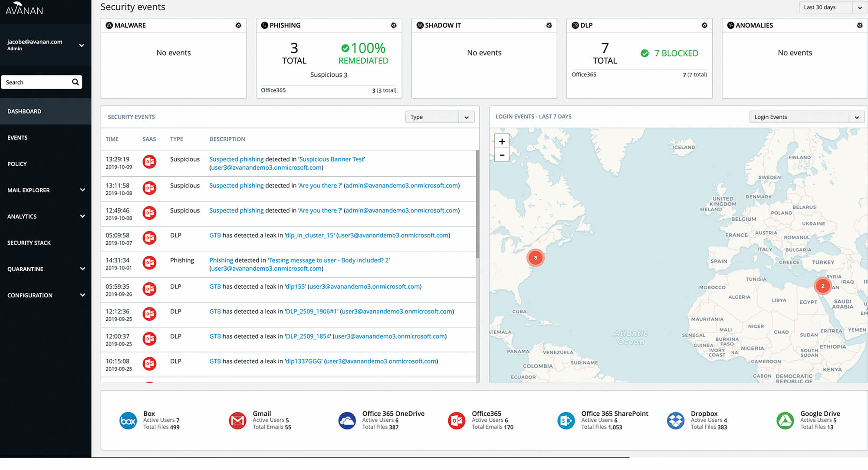Expand the Mail Explorer menu
This screenshot has height=470, width=868.
[x=45, y=190]
